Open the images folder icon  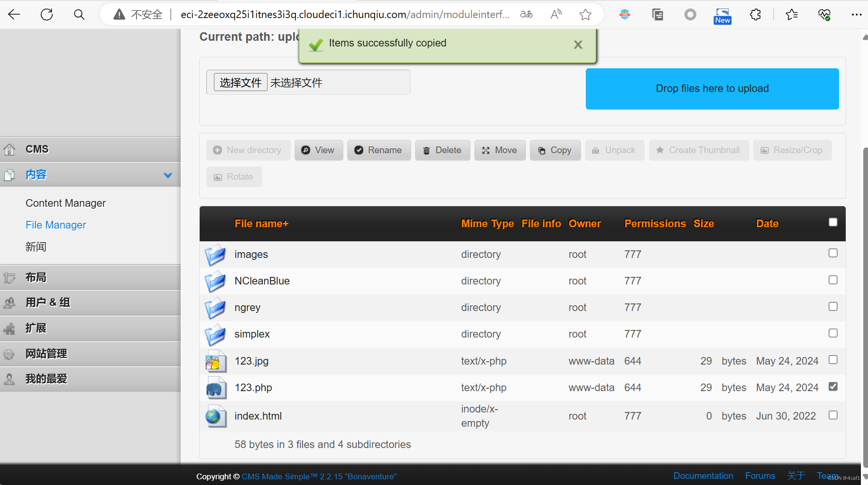(x=215, y=255)
